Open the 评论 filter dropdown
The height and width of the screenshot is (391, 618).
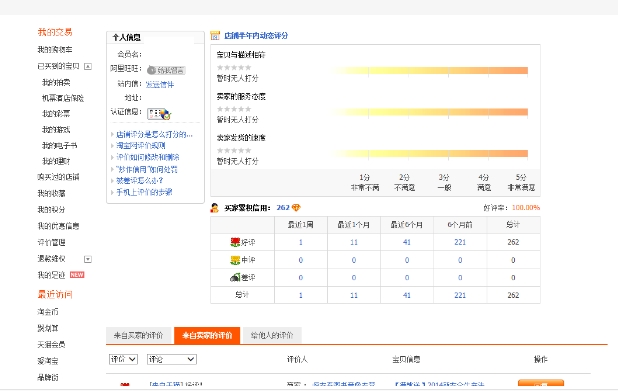coord(172,359)
